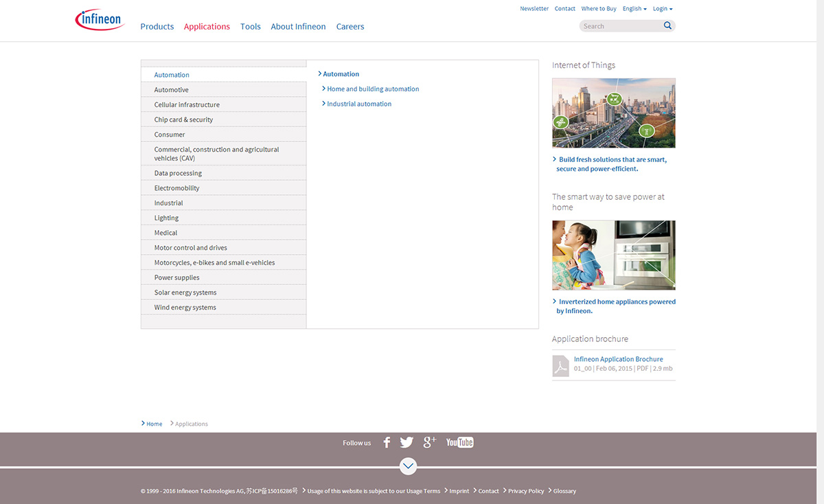Choose Motor control and drives category

191,248
